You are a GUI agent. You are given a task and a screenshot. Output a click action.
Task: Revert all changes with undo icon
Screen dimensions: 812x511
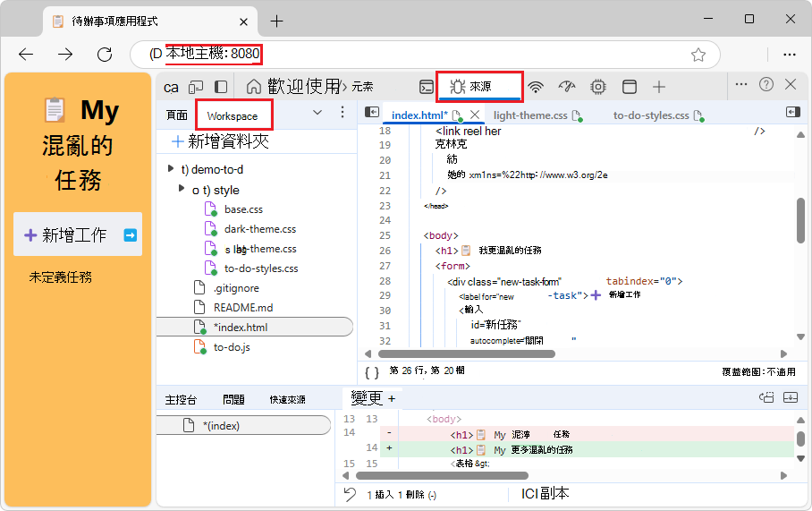350,494
